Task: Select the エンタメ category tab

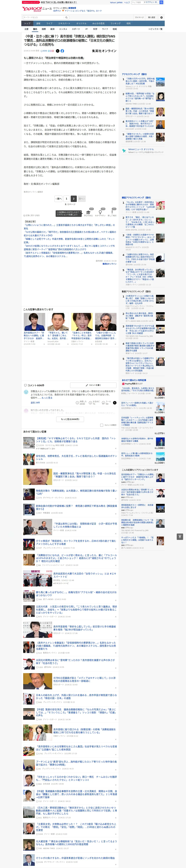Action: point(63,29)
